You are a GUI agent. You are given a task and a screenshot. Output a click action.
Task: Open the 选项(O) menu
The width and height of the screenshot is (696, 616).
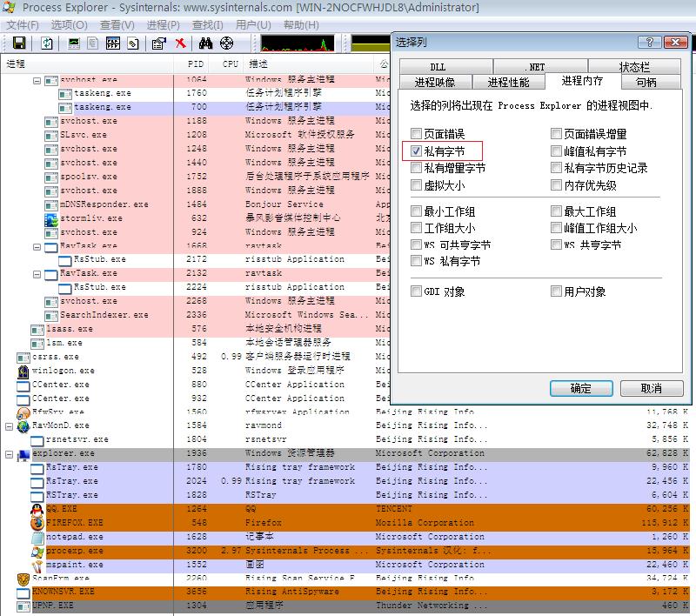click(x=69, y=25)
